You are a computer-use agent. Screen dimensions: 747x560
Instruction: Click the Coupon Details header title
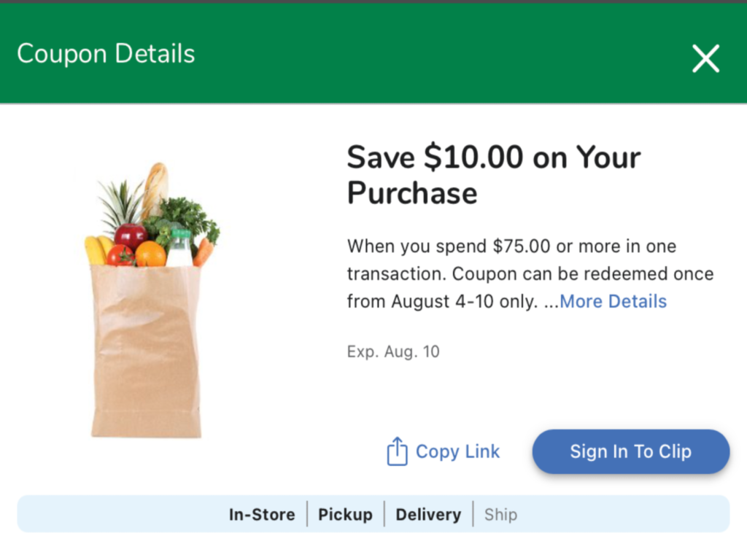tap(106, 54)
